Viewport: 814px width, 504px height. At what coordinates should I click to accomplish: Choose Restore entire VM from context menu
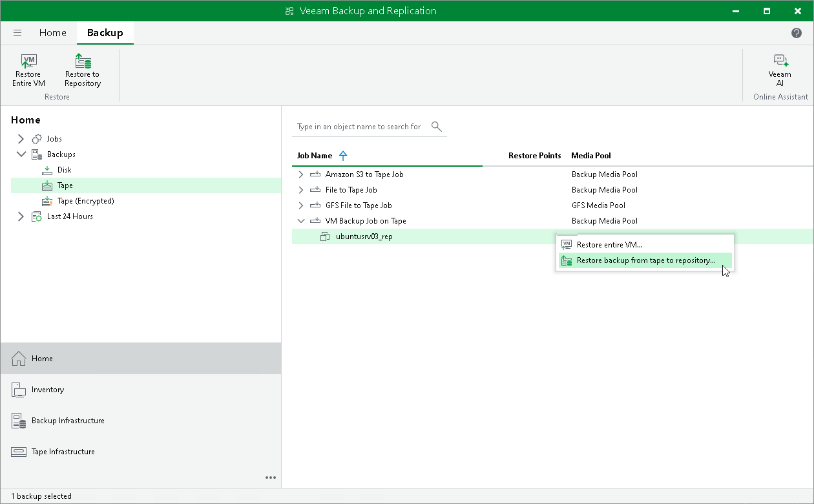click(x=609, y=244)
